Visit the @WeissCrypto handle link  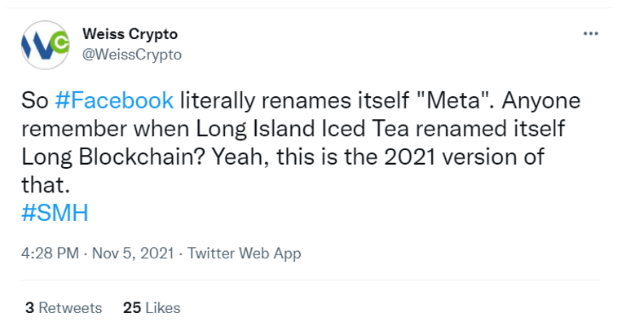coord(132,55)
